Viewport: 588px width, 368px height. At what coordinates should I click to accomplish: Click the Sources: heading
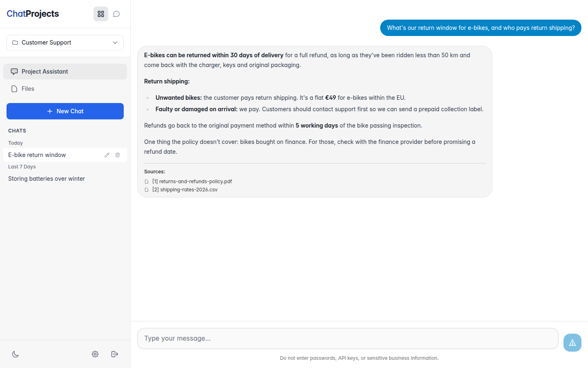155,172
